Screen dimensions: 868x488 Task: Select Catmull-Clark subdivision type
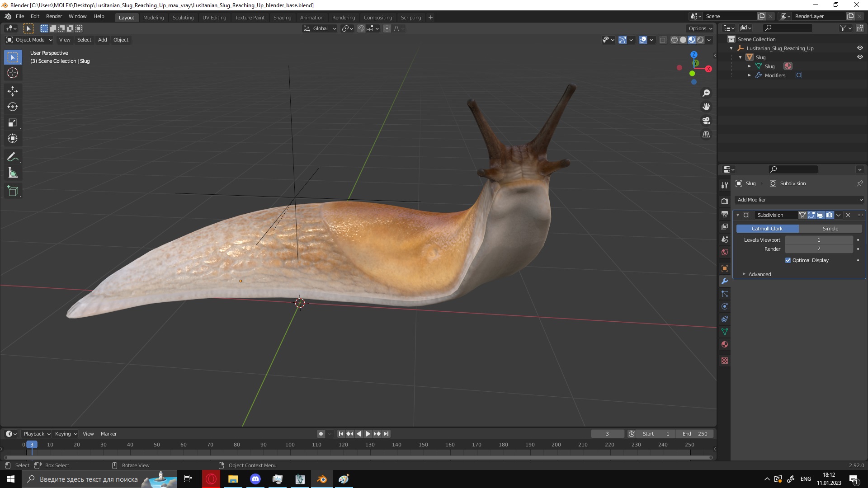[x=767, y=229]
